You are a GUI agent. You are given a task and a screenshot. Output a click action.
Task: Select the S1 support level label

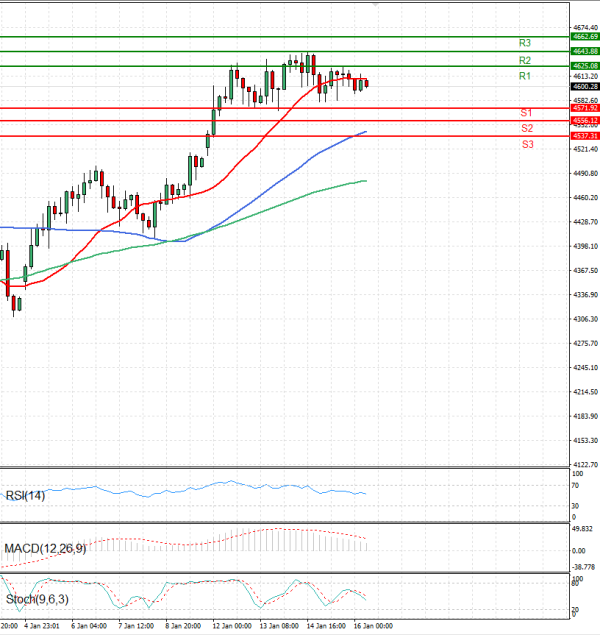click(x=525, y=113)
